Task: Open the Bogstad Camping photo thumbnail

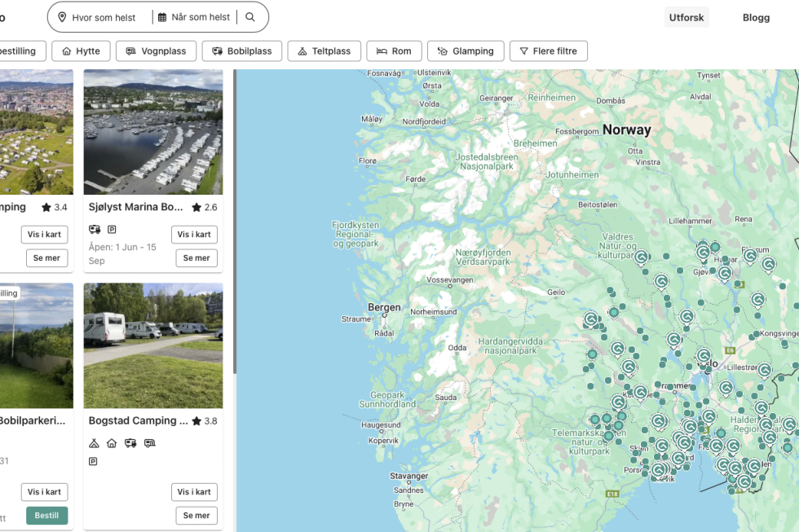Action: point(153,345)
